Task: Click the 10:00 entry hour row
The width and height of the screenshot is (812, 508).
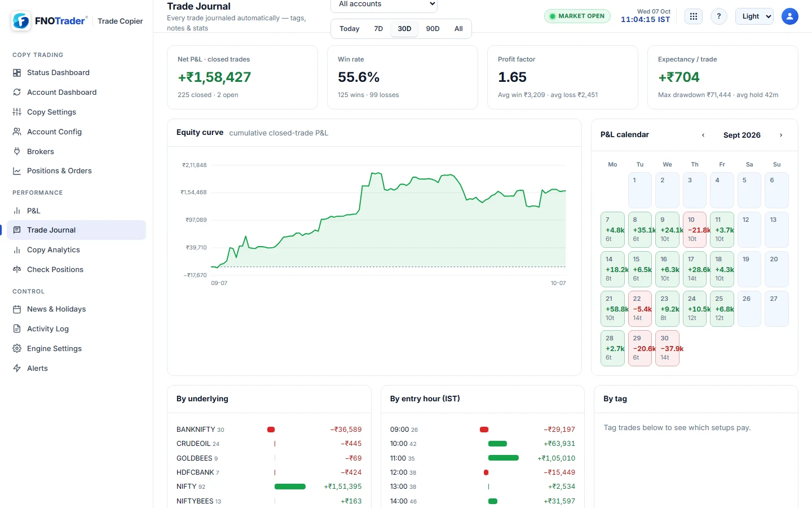Action: coord(483,444)
